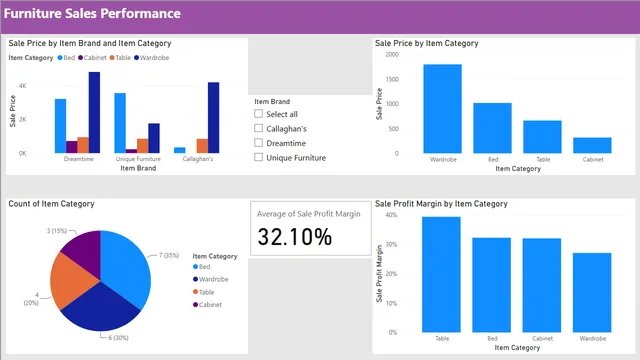The width and height of the screenshot is (640, 360).
Task: Click the Callaghan's Wardrobe bar
Action: pyautogui.click(x=213, y=118)
